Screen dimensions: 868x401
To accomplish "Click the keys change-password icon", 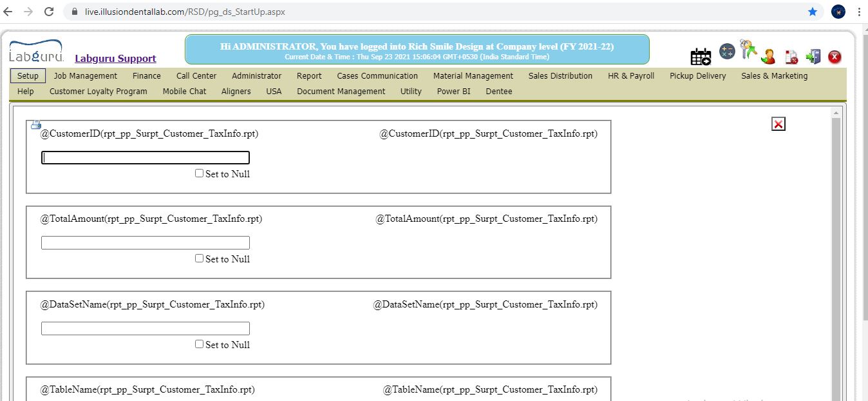I will [747, 49].
